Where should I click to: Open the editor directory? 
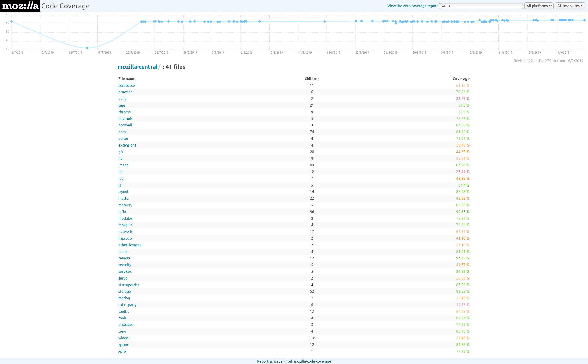click(x=123, y=139)
